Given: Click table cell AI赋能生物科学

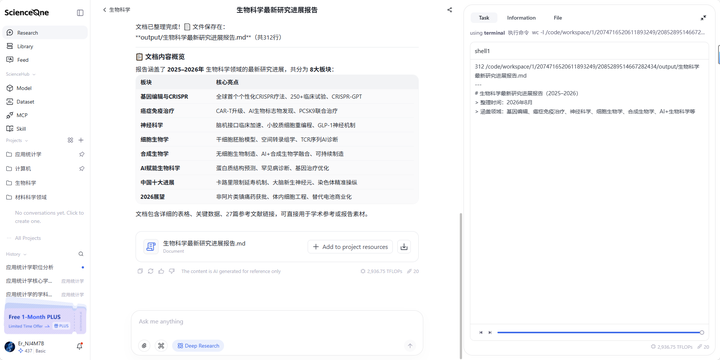Looking at the screenshot, I should click(x=160, y=168).
